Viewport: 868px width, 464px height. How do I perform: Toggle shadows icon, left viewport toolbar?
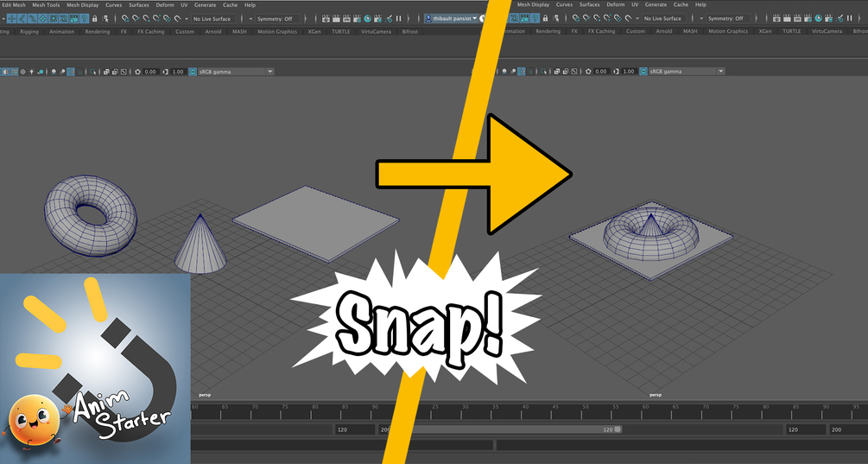click(41, 72)
